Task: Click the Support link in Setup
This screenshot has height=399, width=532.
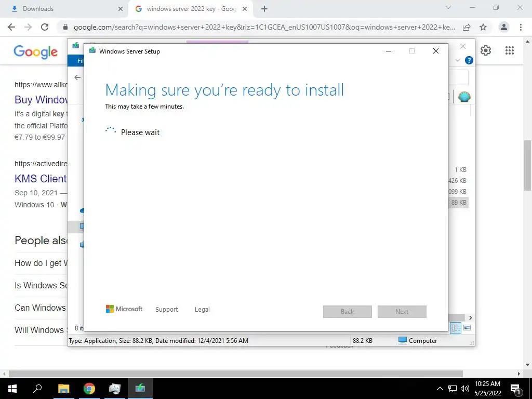Action: click(x=167, y=310)
